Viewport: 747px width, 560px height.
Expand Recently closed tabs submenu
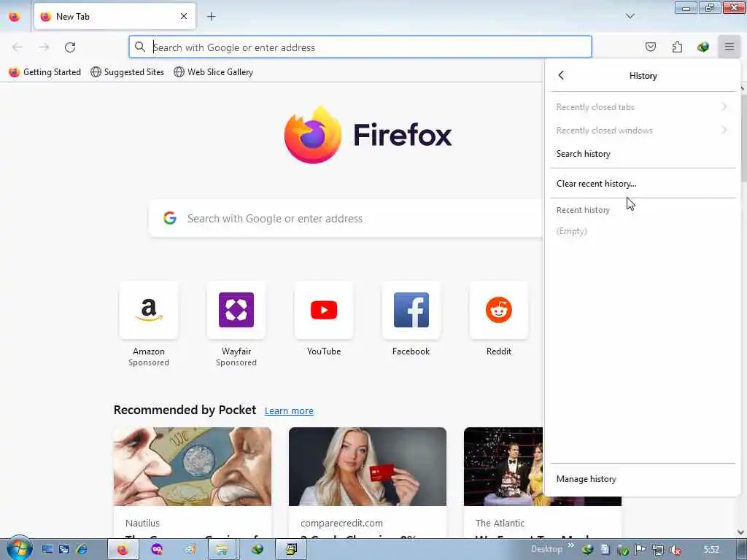tap(643, 106)
